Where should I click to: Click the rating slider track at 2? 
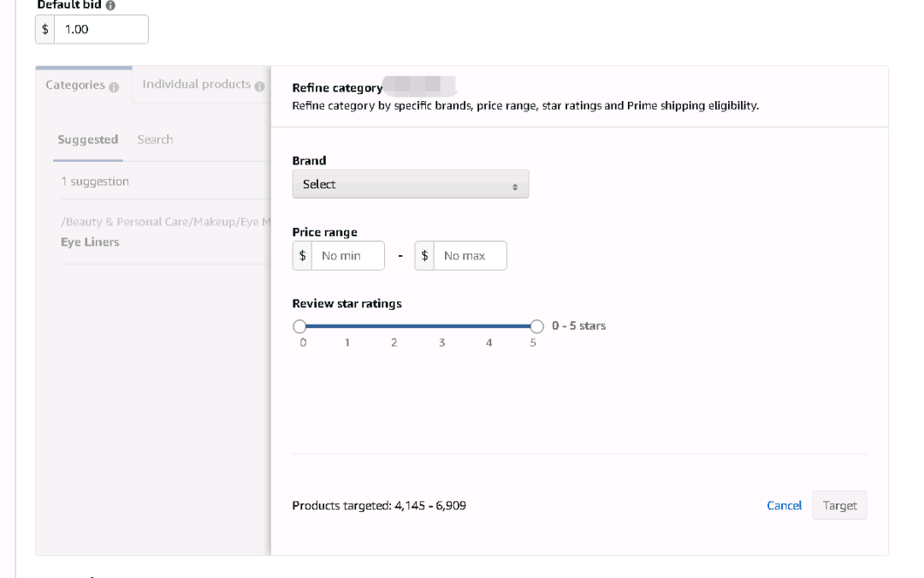pyautogui.click(x=394, y=326)
